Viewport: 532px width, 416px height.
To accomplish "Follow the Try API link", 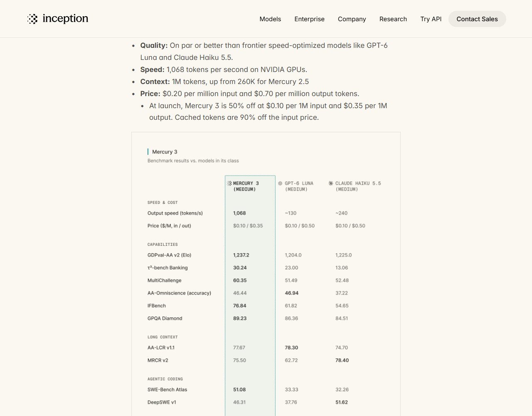I will point(431,19).
